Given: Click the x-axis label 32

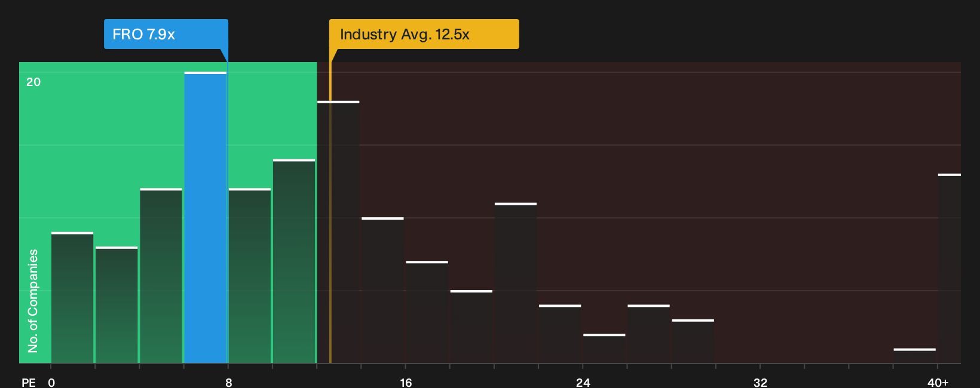Looking at the screenshot, I should click(x=760, y=382).
